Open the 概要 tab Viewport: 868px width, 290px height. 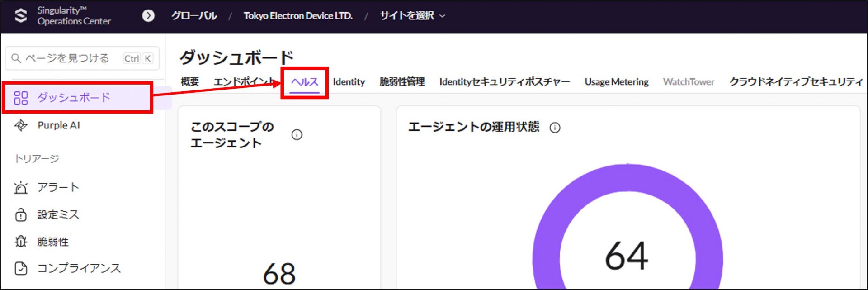tap(189, 82)
